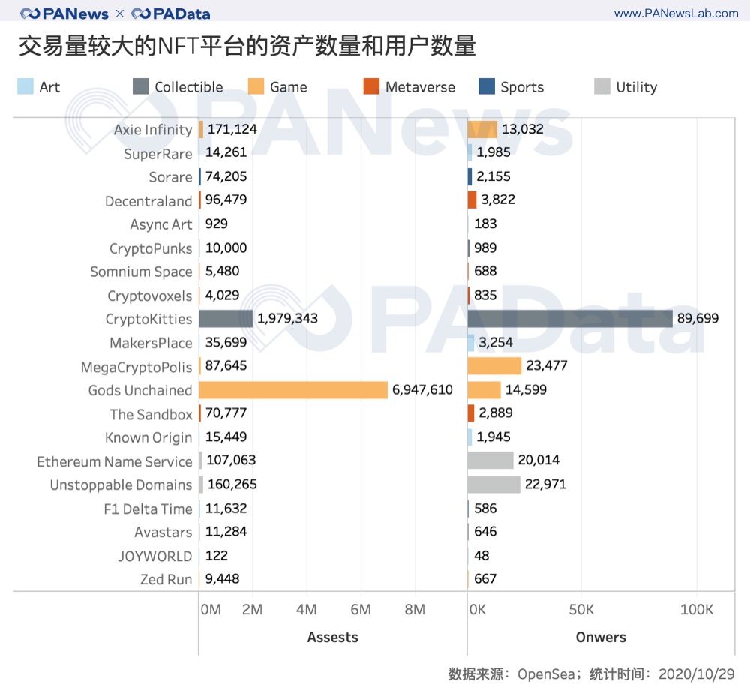Click the Utility legend color swatch
This screenshot has height=700, width=750.
[601, 86]
